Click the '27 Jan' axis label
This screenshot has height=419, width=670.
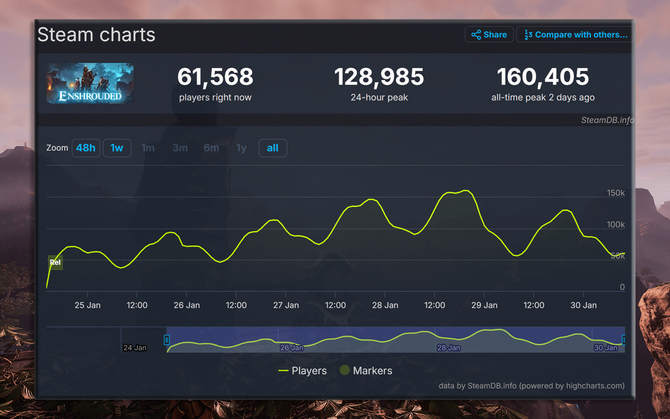coord(286,305)
